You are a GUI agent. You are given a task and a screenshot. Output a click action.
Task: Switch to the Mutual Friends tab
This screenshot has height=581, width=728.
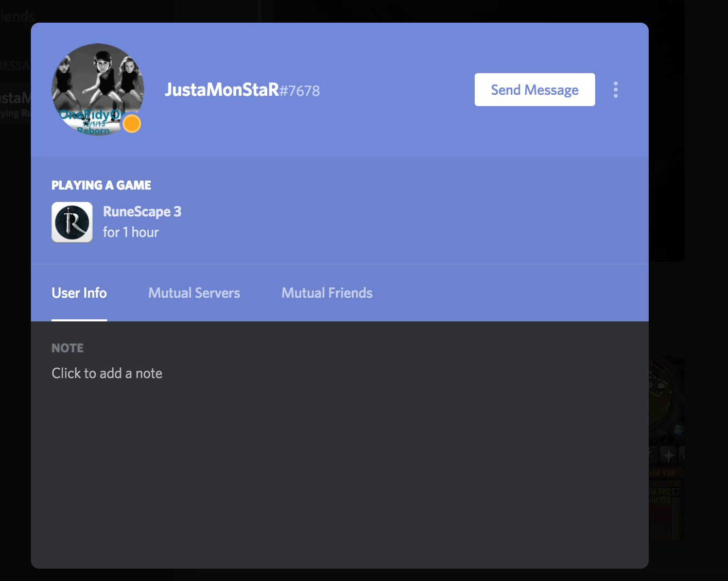point(327,293)
